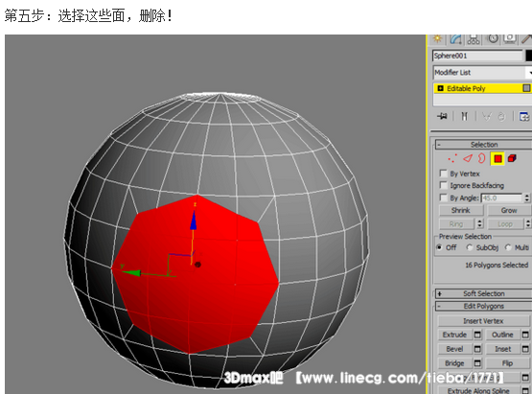Open Extrude Along Spline settings icon
Viewport: 532px width, 394px height.
(x=525, y=390)
